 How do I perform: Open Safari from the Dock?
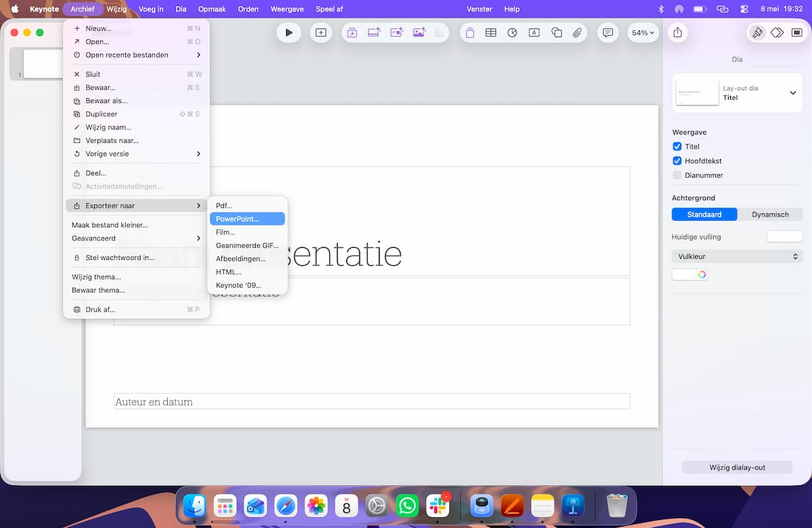click(x=286, y=506)
